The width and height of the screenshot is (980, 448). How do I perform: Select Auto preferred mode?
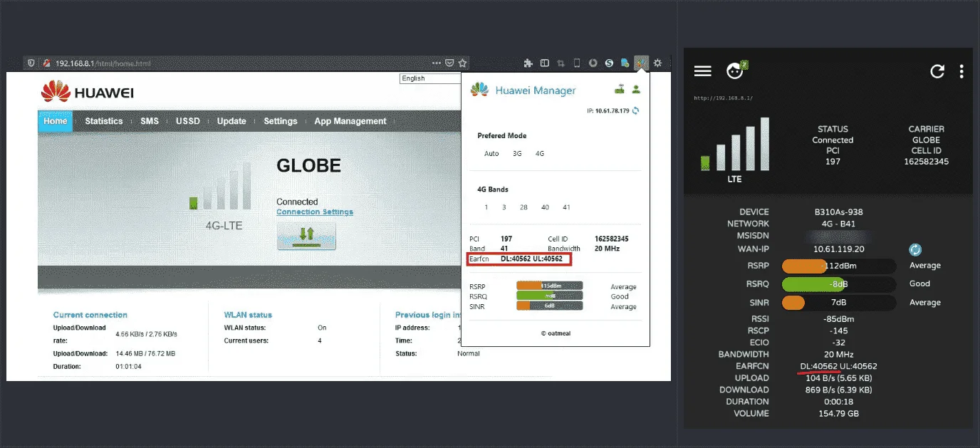[x=491, y=153]
